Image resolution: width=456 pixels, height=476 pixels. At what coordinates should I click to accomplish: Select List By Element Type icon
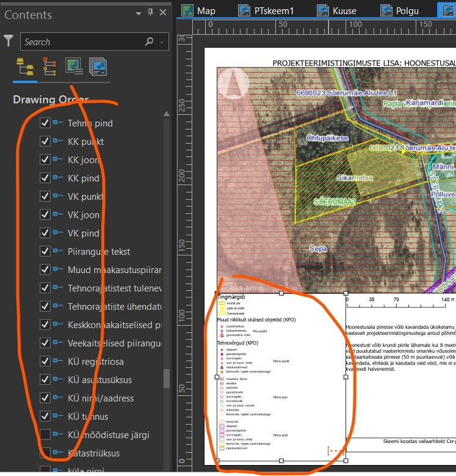(49, 67)
